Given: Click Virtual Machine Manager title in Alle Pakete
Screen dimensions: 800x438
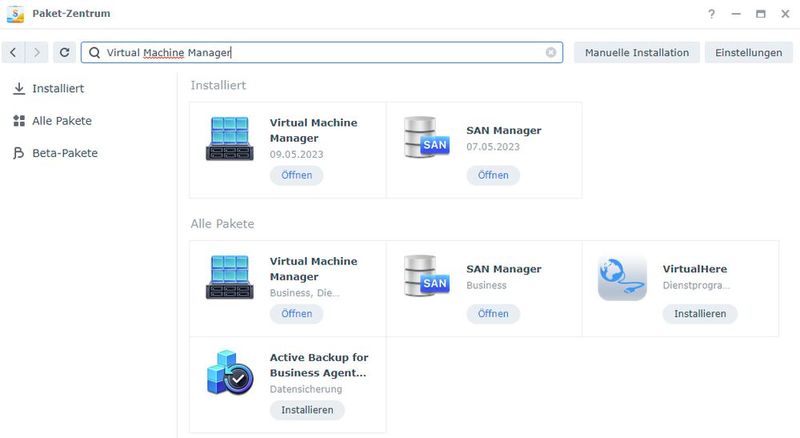Looking at the screenshot, I should 313,269.
